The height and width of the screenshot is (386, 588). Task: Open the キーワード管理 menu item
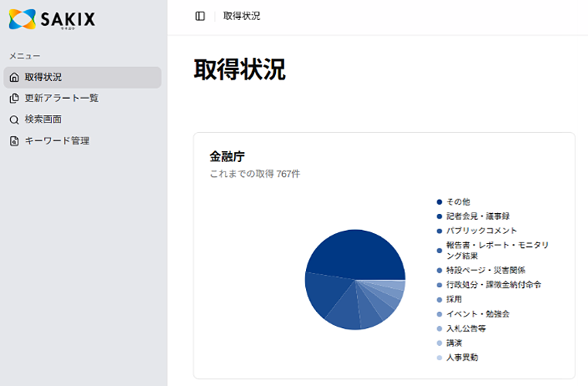[x=83, y=141]
